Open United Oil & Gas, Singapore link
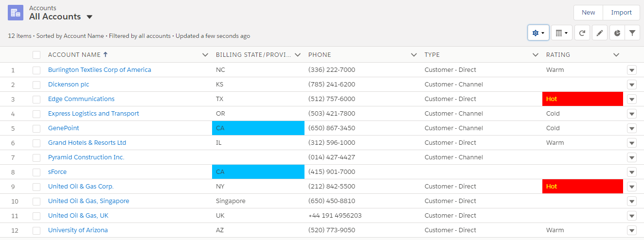644x240 pixels. pos(89,201)
